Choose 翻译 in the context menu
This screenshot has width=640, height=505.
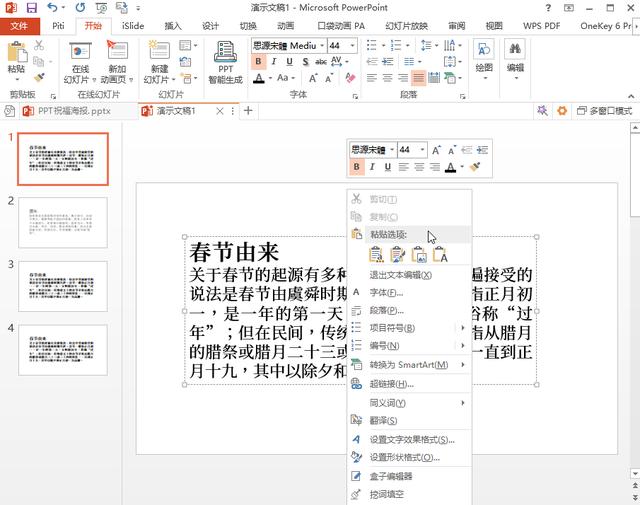point(409,420)
